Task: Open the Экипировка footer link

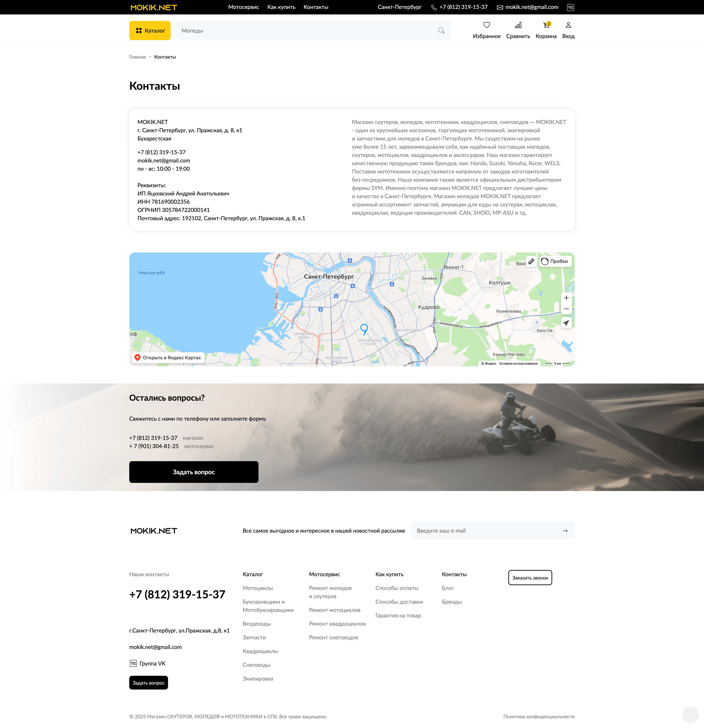Action: coord(258,679)
